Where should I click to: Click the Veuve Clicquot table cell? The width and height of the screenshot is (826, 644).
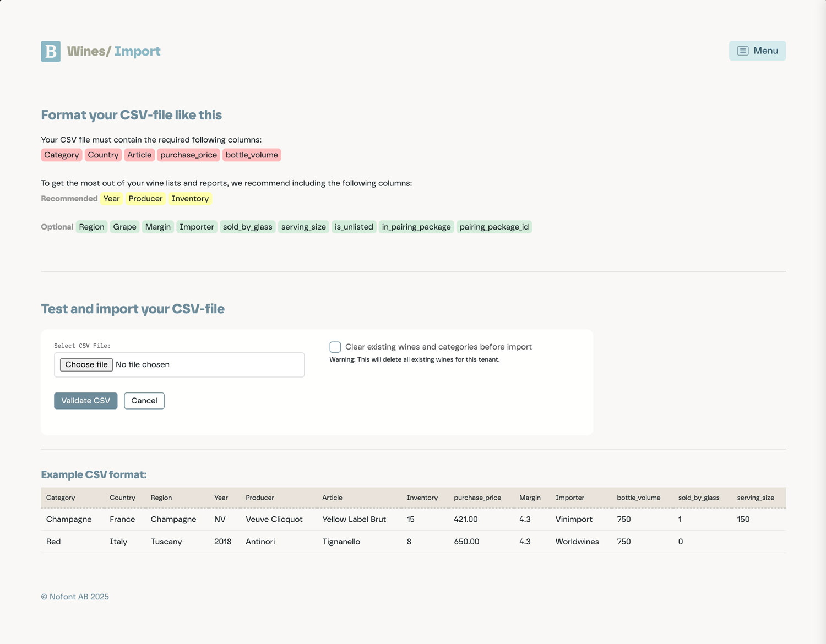[274, 519]
